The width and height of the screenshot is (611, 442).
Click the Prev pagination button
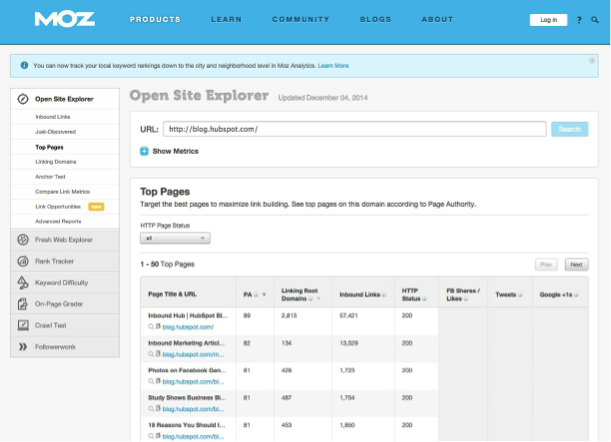point(546,265)
